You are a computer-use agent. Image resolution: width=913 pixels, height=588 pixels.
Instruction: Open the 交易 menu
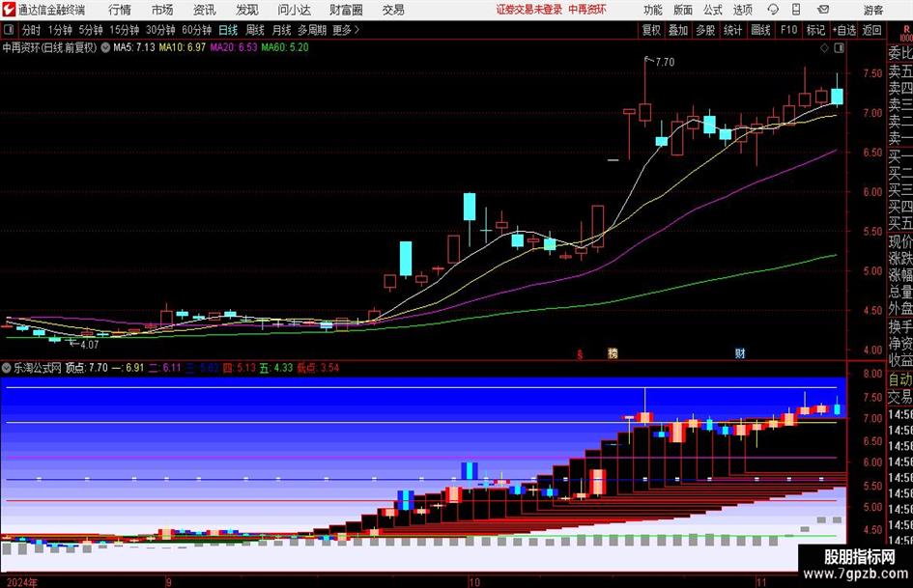[x=393, y=10]
